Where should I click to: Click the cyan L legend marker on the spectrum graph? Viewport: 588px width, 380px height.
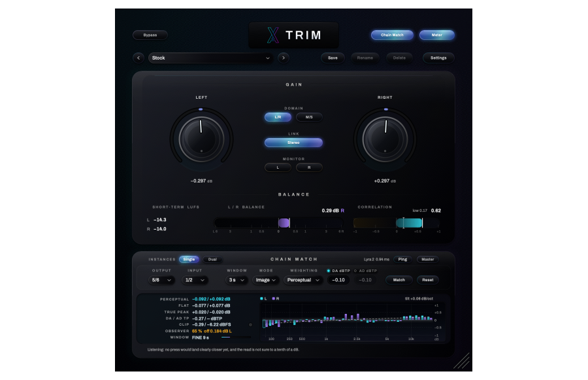point(261,298)
